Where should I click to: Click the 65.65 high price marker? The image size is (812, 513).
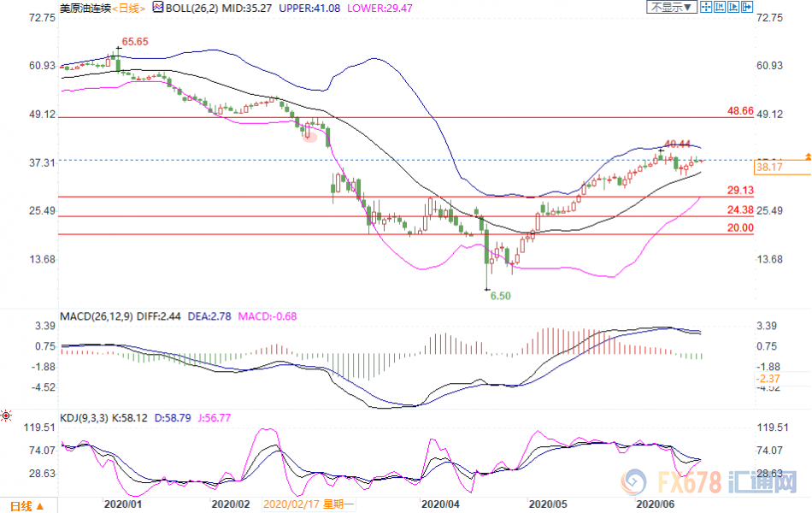pyautogui.click(x=135, y=41)
